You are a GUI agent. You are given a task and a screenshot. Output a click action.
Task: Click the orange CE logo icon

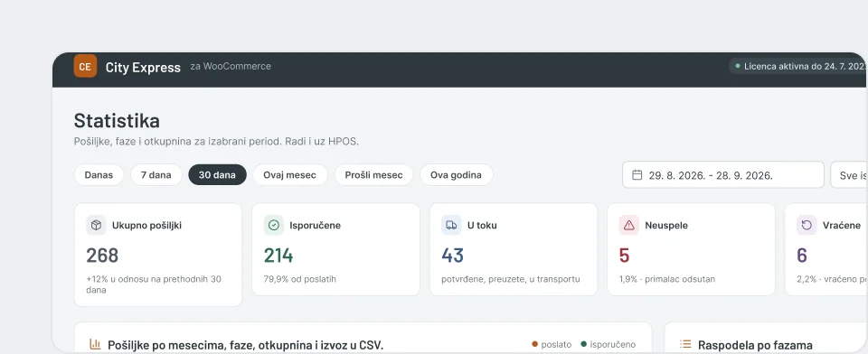[85, 67]
